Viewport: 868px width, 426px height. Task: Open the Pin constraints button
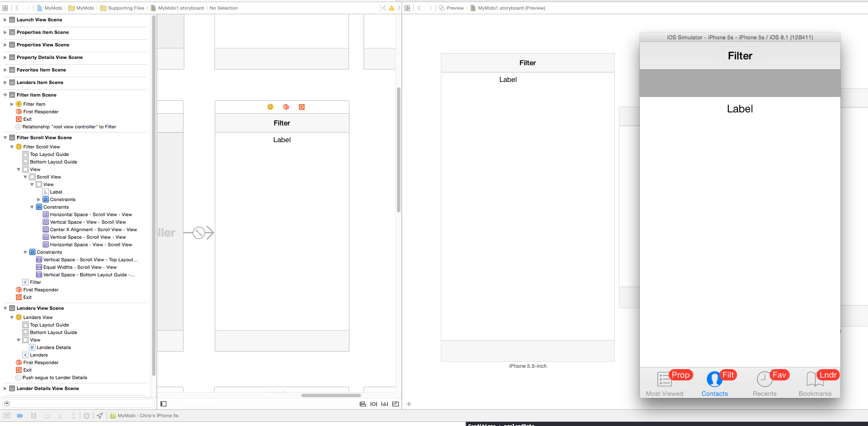(x=374, y=404)
